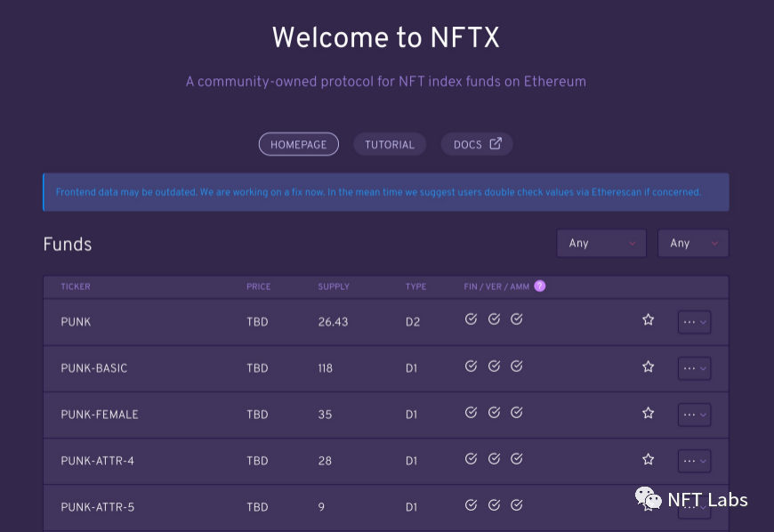Star the PUNK-ATTR-4 fund

[649, 459]
